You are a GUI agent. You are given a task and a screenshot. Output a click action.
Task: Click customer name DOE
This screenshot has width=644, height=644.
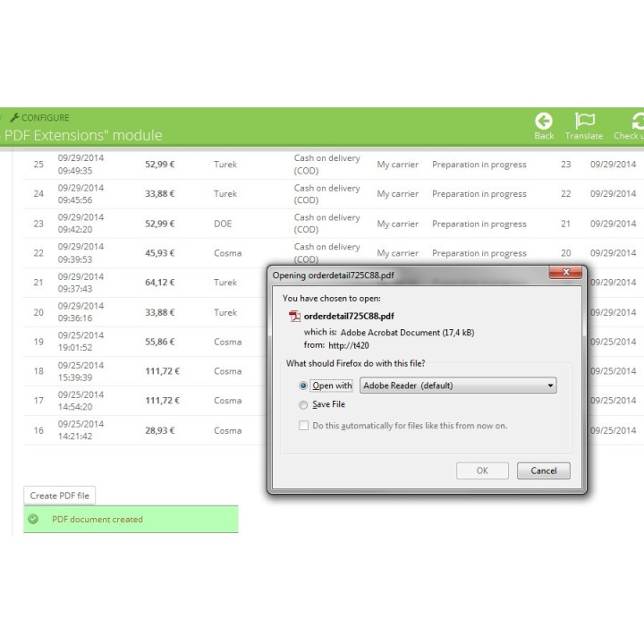(223, 224)
